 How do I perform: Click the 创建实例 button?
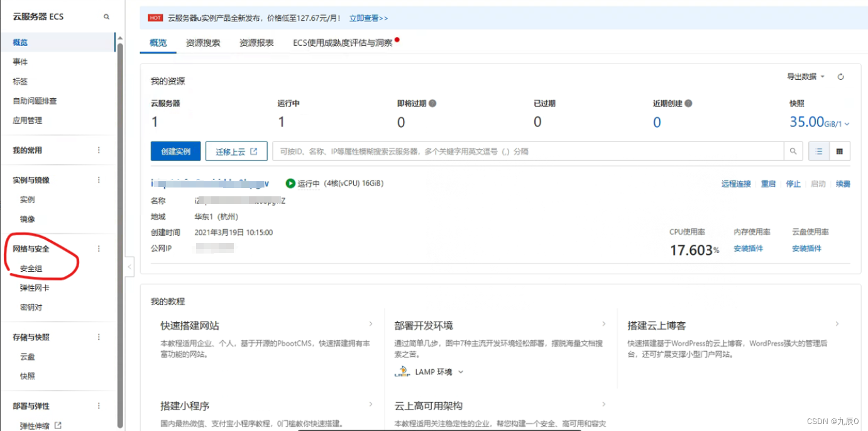click(x=175, y=151)
